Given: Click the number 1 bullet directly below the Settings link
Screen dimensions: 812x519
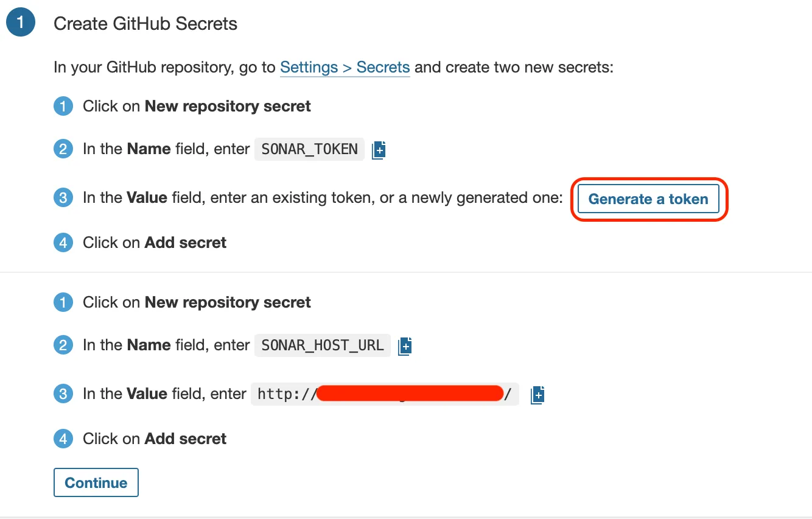Looking at the screenshot, I should tap(63, 107).
